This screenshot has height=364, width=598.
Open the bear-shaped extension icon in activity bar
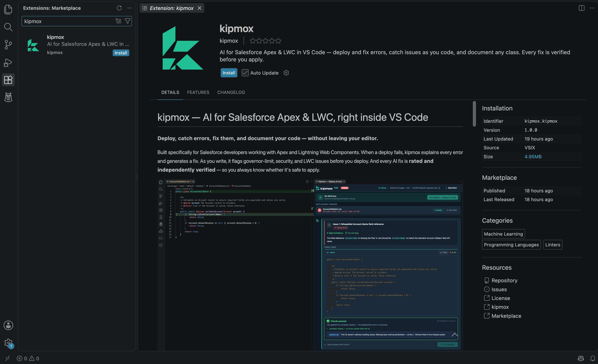point(8,97)
